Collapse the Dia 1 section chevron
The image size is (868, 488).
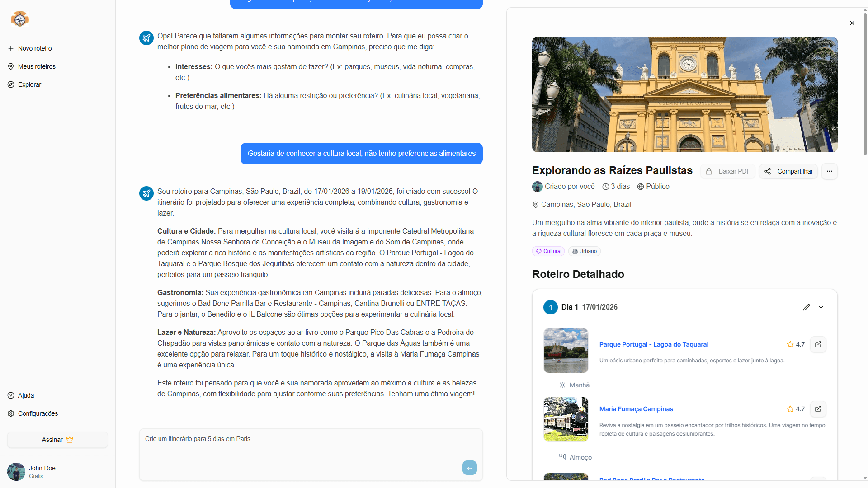tap(821, 307)
